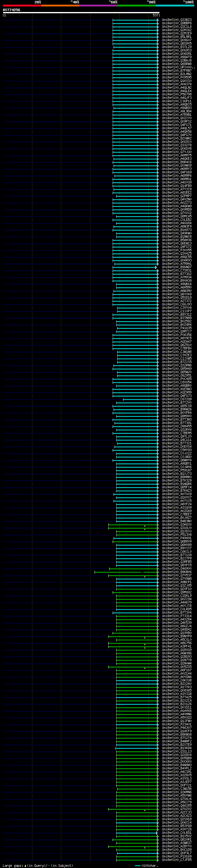Select hit label UniRef100_B4B3N0

177,521
